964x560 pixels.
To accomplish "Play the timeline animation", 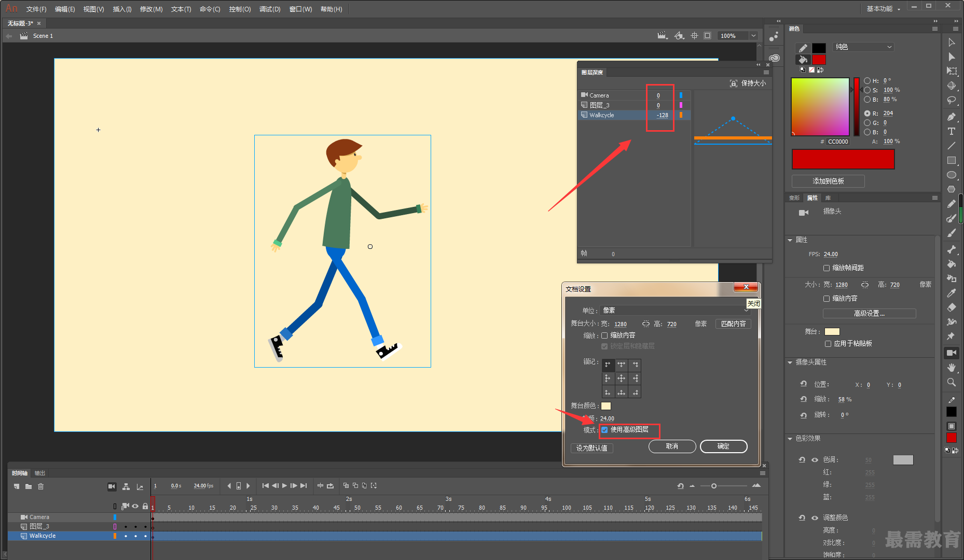I will coord(284,486).
